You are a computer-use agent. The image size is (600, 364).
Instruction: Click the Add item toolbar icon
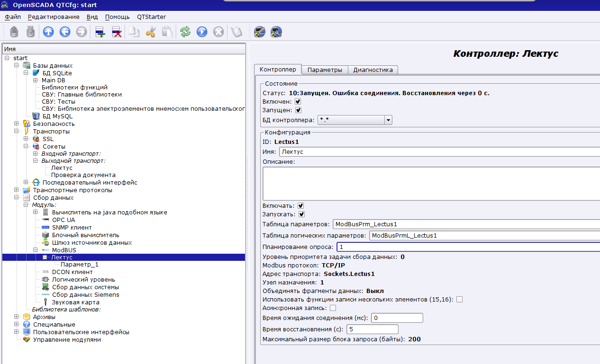click(x=100, y=32)
